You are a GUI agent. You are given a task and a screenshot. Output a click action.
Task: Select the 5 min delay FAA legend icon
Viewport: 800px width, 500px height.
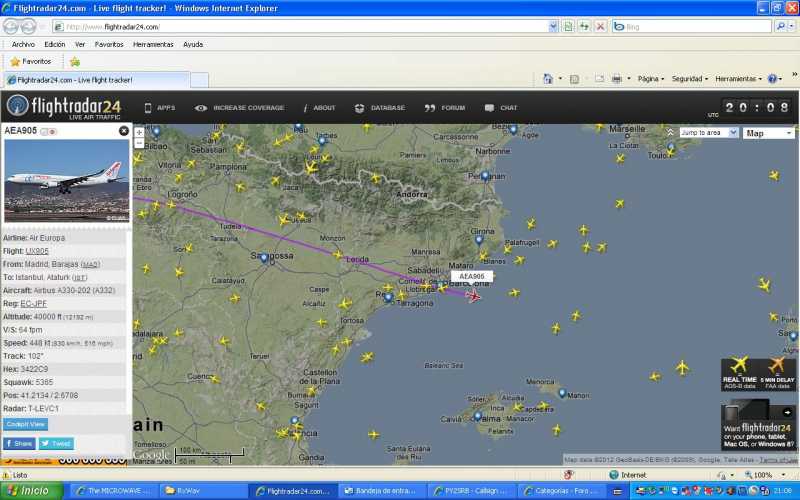pos(777,373)
